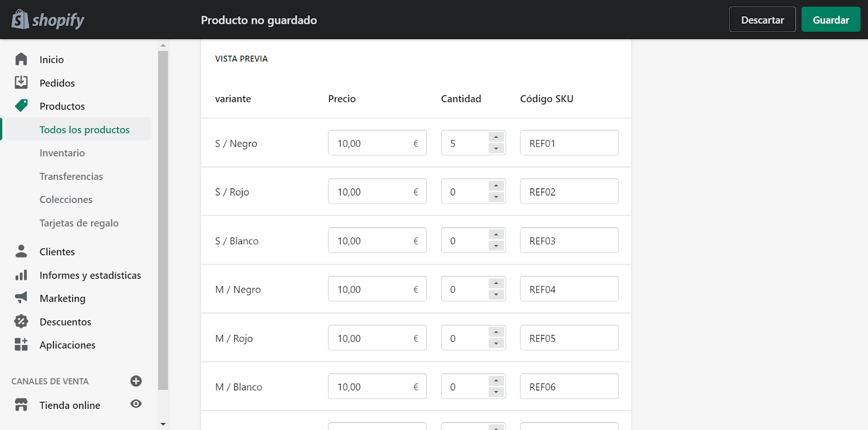Click the Pedidos inbox icon
The image size is (868, 430).
21,83
